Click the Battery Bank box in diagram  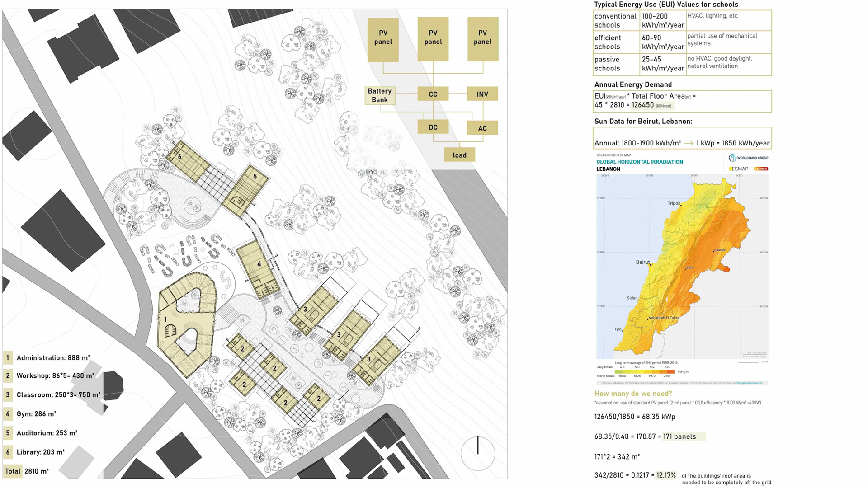(x=380, y=95)
